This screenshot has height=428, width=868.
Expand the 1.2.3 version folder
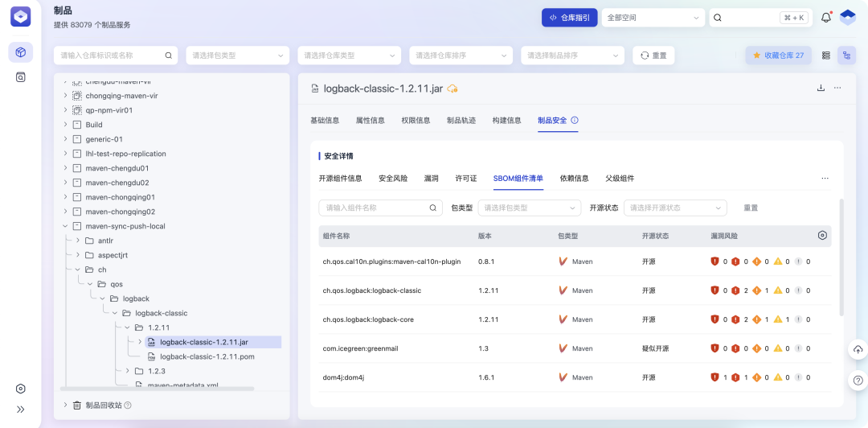(116, 371)
